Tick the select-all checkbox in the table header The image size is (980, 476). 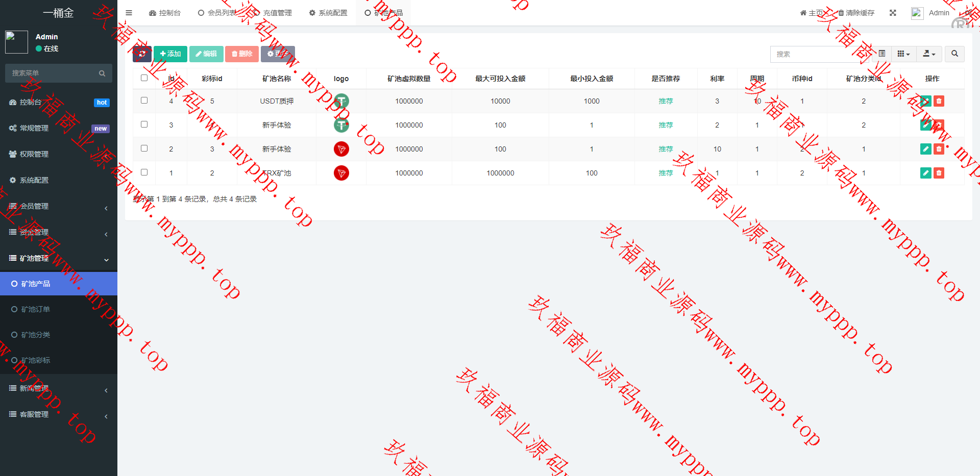144,78
